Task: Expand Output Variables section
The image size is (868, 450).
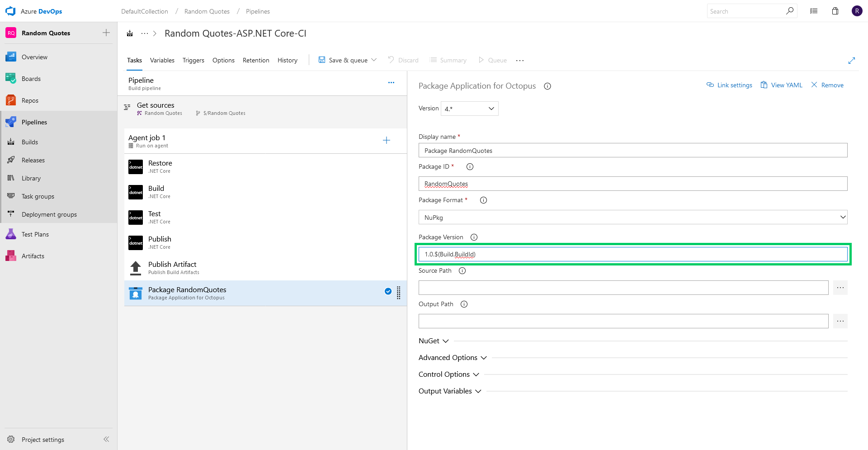Action: click(x=450, y=391)
